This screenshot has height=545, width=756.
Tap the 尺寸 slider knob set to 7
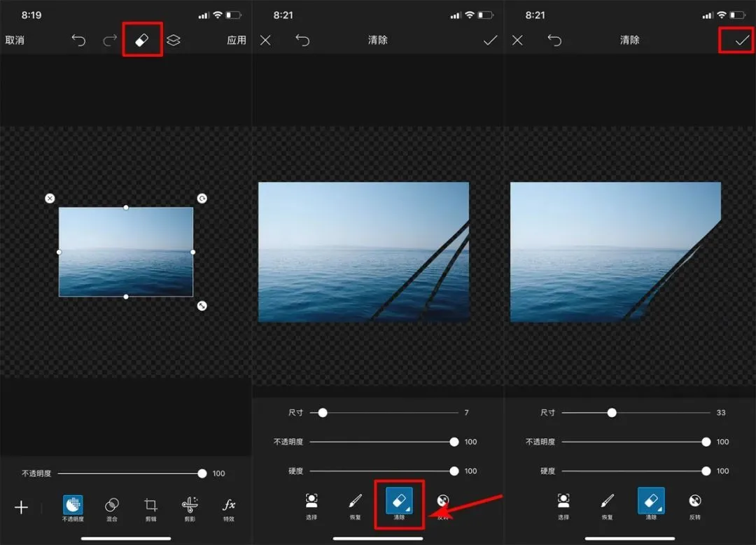(323, 413)
